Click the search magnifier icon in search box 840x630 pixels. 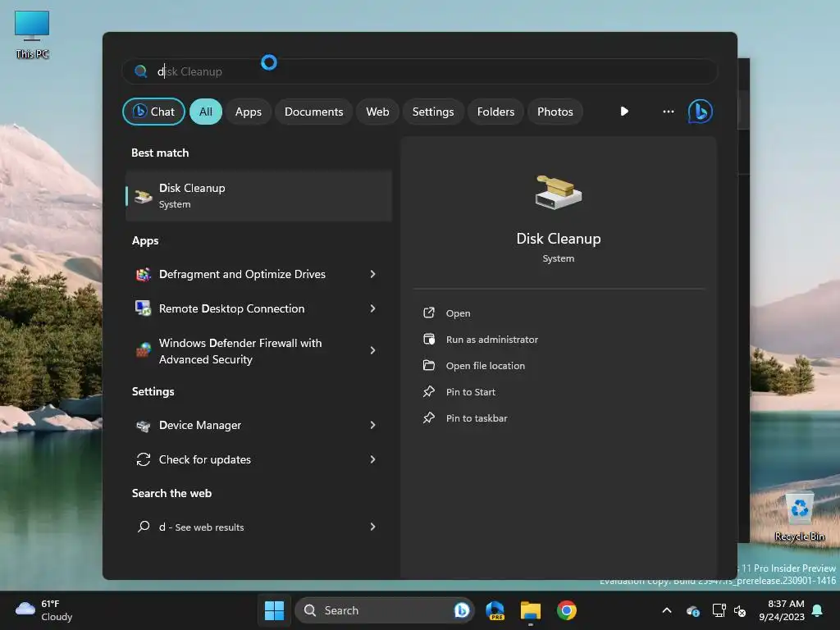click(141, 71)
